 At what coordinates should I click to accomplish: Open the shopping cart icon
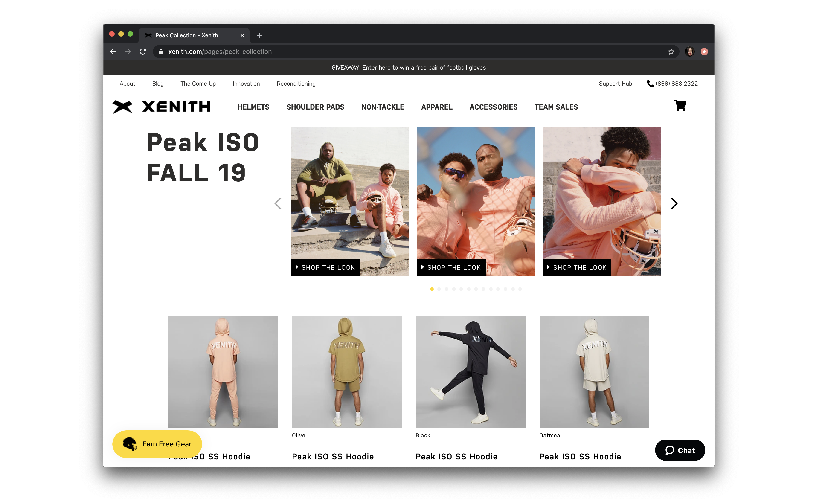[x=680, y=106]
